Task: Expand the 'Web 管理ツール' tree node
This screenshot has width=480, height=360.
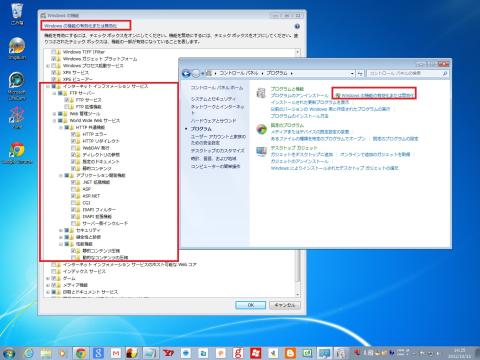Action: click(54, 114)
